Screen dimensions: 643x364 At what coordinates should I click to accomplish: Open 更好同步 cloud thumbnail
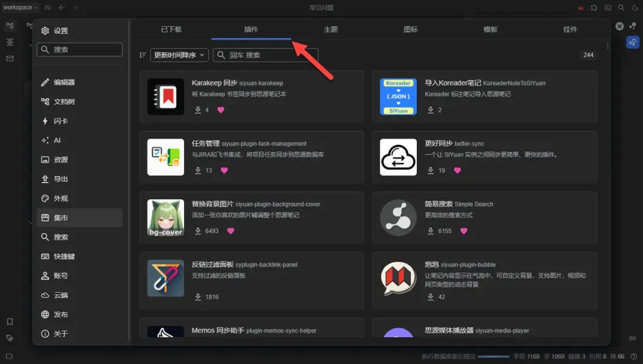pyautogui.click(x=398, y=157)
